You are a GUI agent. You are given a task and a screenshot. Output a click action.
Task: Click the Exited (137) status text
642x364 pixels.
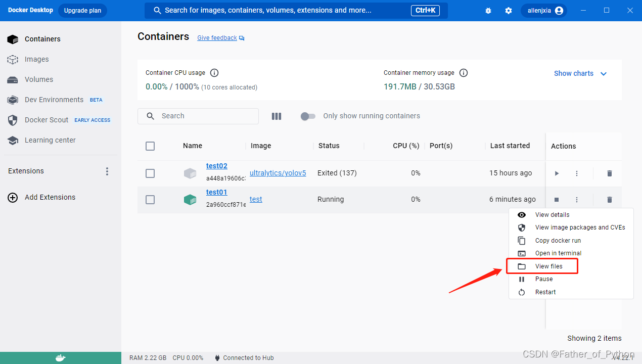click(x=337, y=173)
